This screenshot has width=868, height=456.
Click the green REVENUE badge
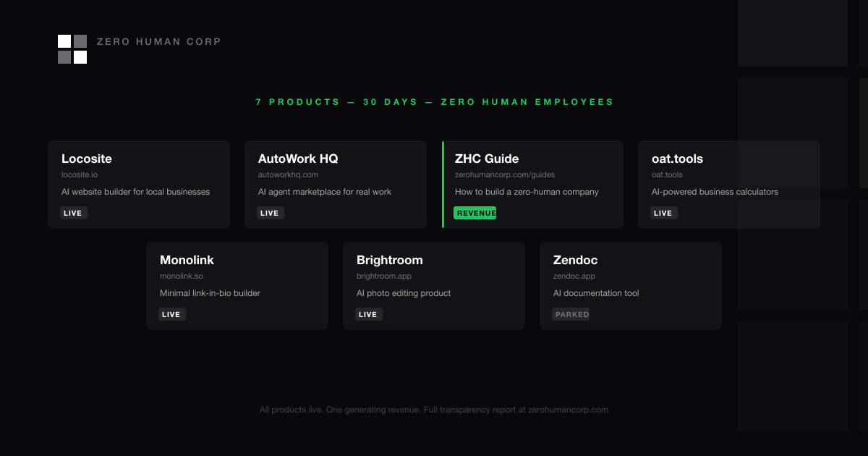click(475, 213)
